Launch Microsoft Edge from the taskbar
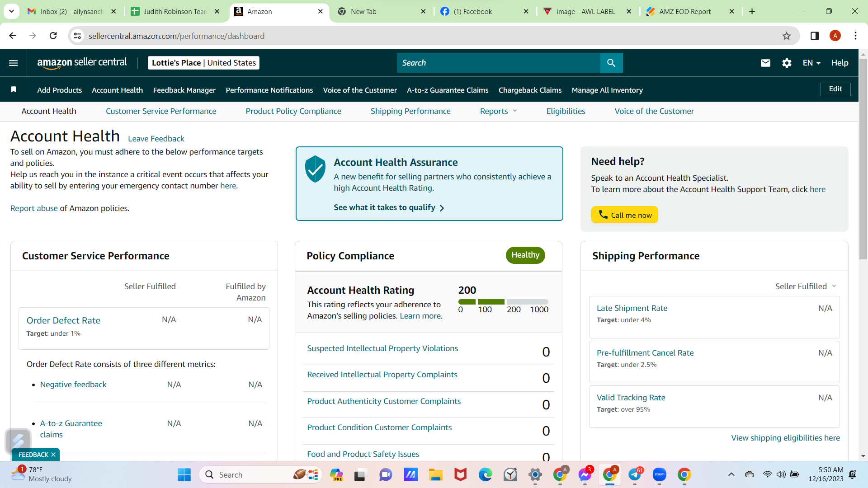Viewport: 868px width, 488px height. [486, 475]
